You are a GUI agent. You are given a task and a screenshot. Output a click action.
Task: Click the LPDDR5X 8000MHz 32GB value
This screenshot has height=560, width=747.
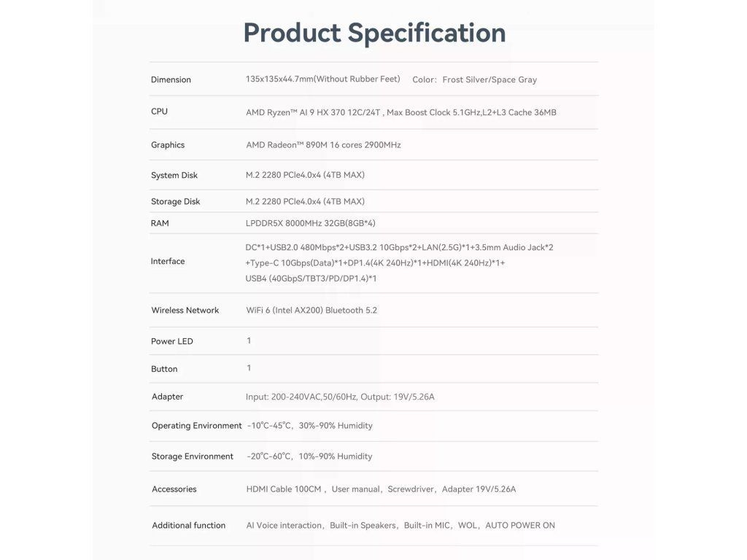[x=311, y=223]
